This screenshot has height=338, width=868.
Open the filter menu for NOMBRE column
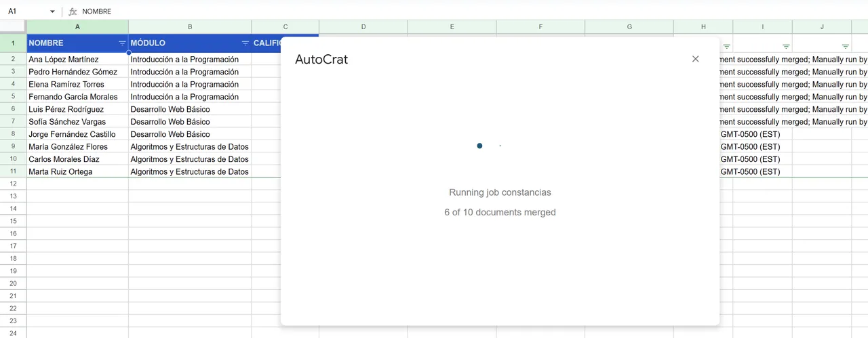pyautogui.click(x=122, y=43)
